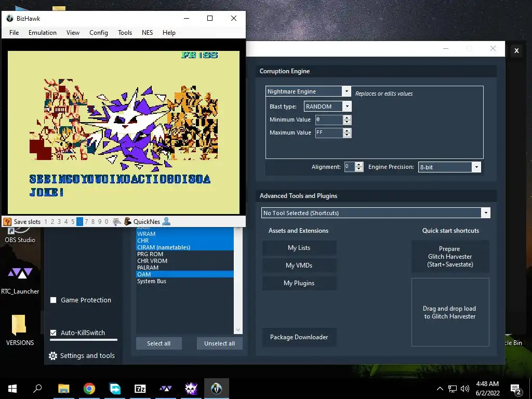Screen dimensions: 532x399
Task: Open the Emulation menu
Action: point(43,33)
